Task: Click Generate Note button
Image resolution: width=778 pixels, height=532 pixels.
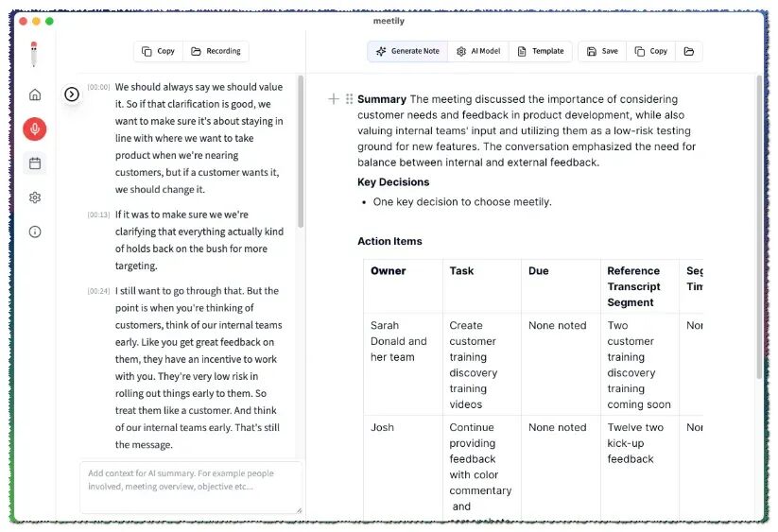Action: coord(407,51)
